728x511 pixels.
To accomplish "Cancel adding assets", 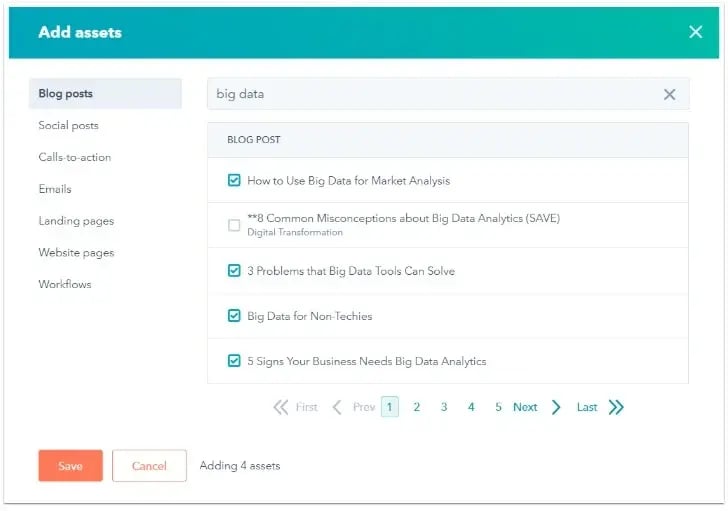I will tap(149, 466).
